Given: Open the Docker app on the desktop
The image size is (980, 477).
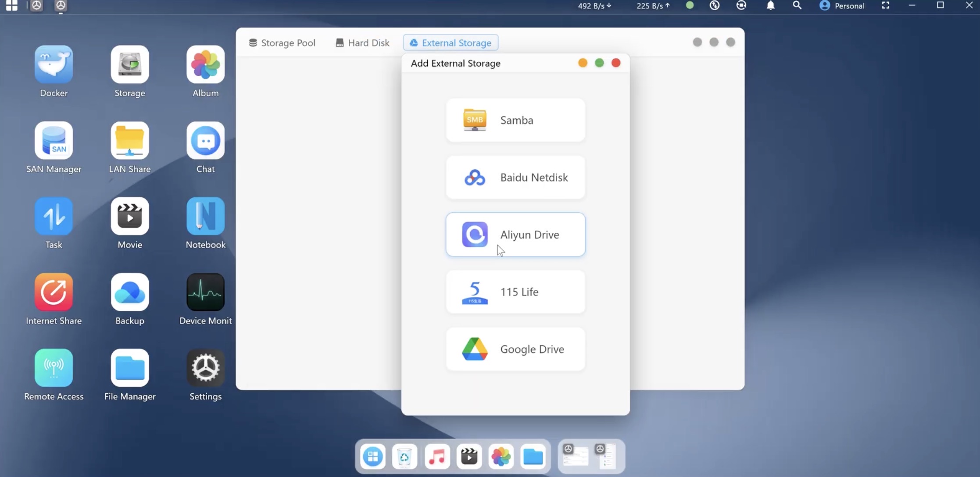Looking at the screenshot, I should (x=54, y=64).
